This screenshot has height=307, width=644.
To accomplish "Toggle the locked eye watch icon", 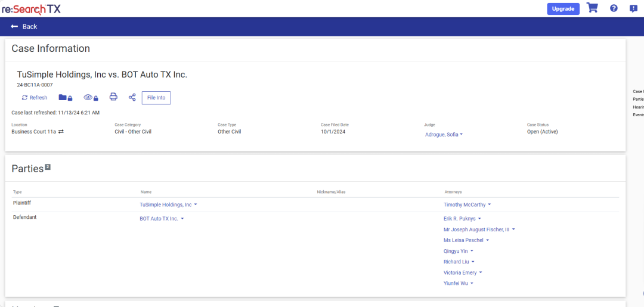I will click(91, 98).
